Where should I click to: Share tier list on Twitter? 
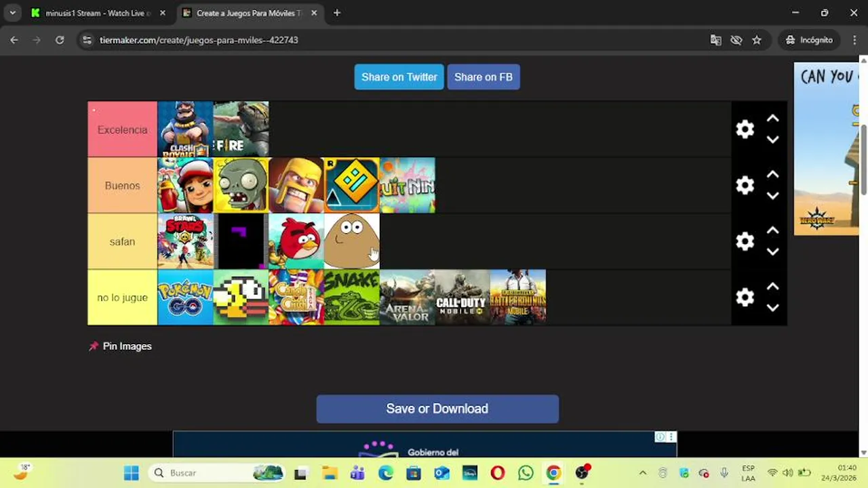click(x=399, y=77)
